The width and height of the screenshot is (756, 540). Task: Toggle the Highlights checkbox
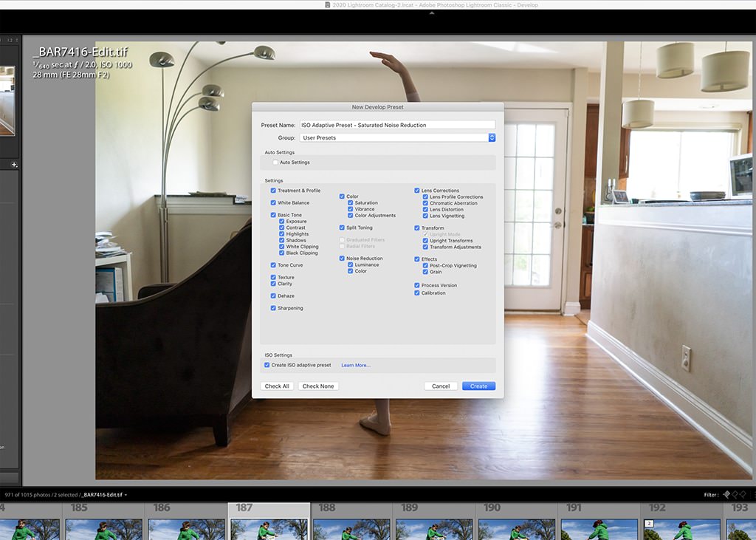pyautogui.click(x=281, y=233)
